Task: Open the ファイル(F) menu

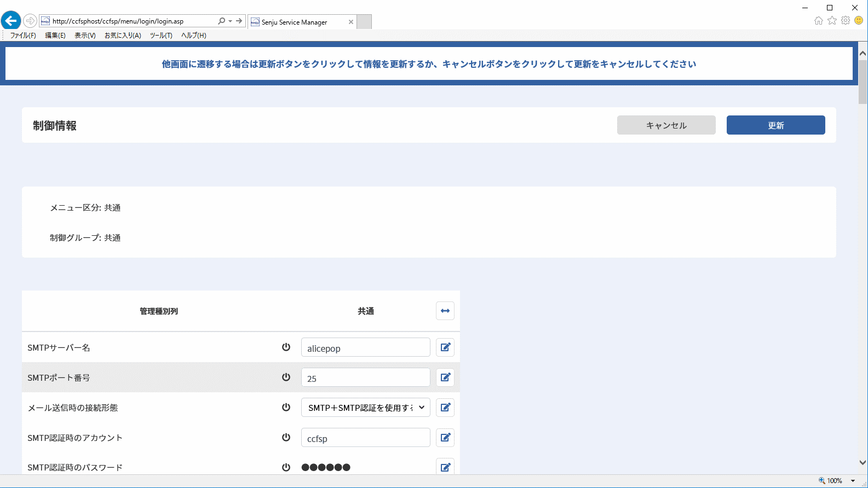Action: [x=23, y=36]
